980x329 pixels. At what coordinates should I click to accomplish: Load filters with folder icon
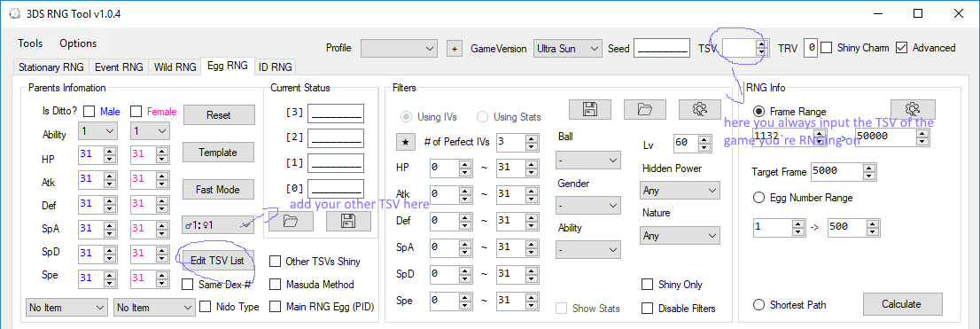645,109
